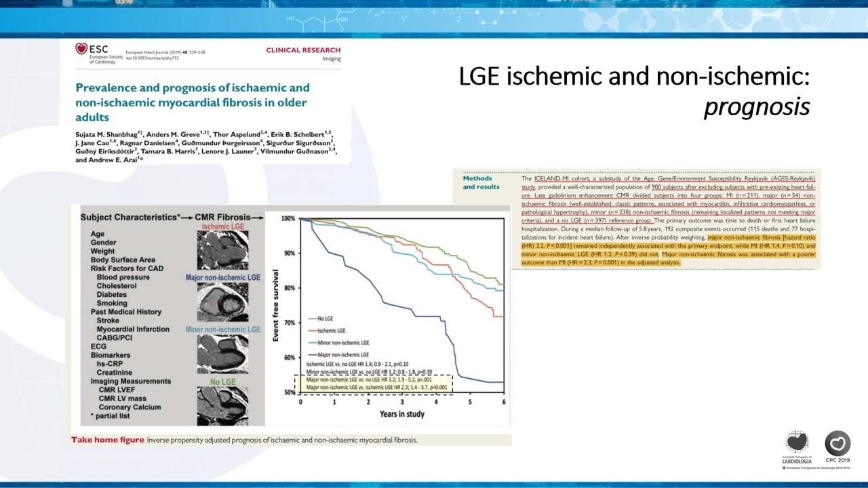The image size is (868, 488).
Task: Click the 'Imaging' subheading under Clinical Research
Action: 331,59
